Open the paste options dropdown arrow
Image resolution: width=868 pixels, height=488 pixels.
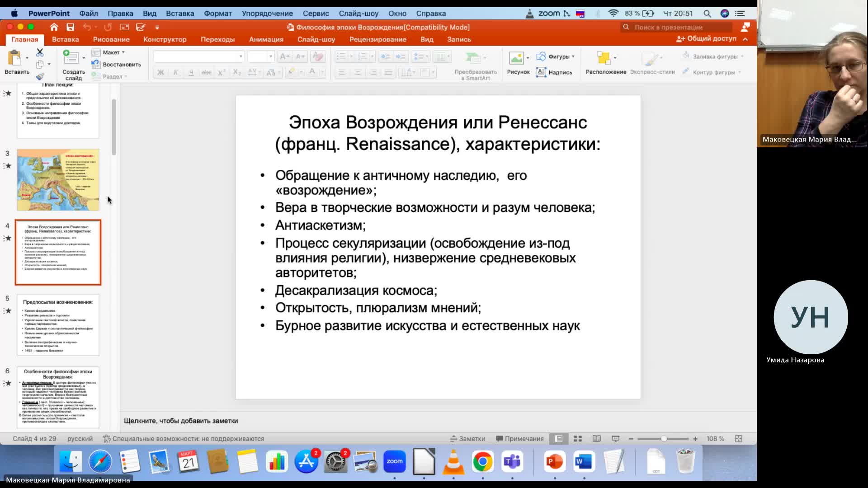point(27,58)
